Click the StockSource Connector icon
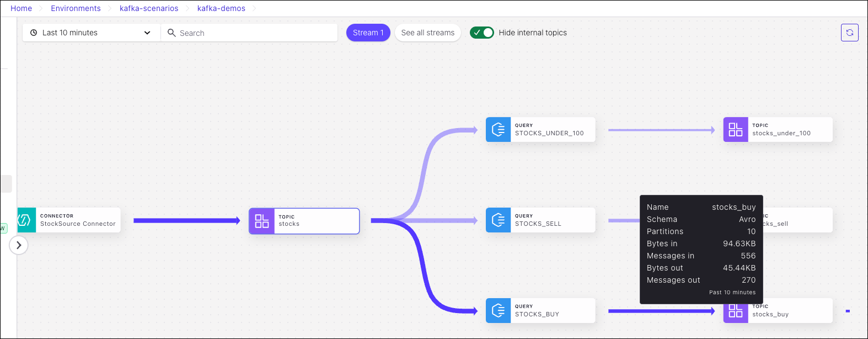Screen dimensions: 868x339 25,220
